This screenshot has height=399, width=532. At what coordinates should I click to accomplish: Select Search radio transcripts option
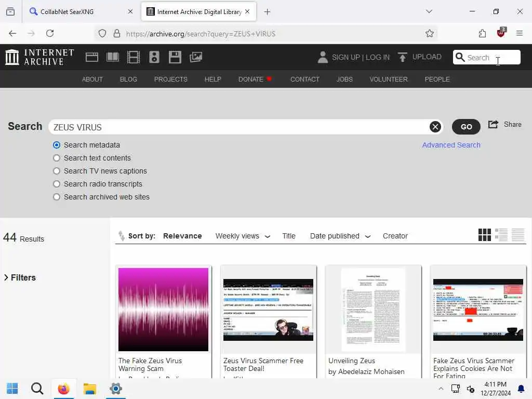pos(57,184)
